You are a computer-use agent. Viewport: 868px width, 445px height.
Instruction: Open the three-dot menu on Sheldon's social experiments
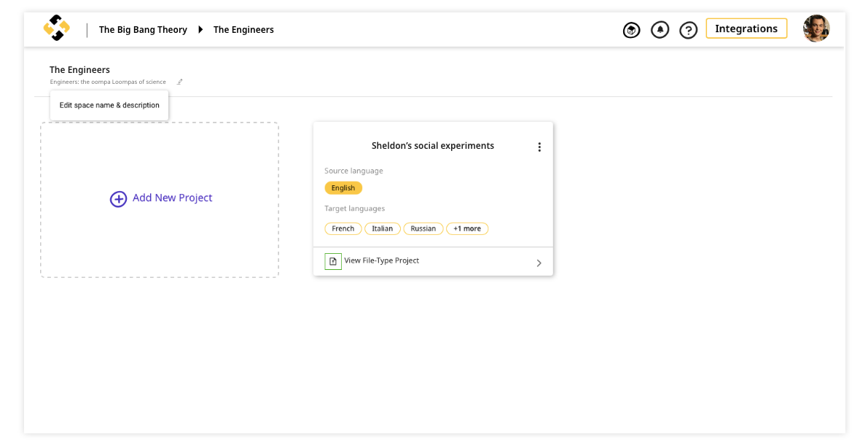point(539,147)
